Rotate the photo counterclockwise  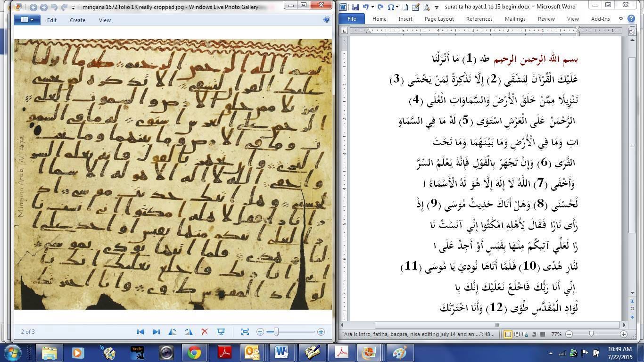pyautogui.click(x=173, y=331)
